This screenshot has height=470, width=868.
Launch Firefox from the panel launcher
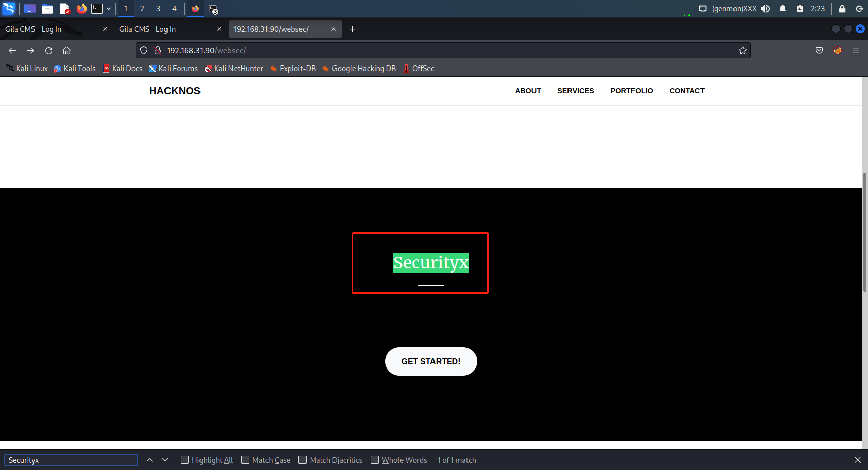click(82, 9)
